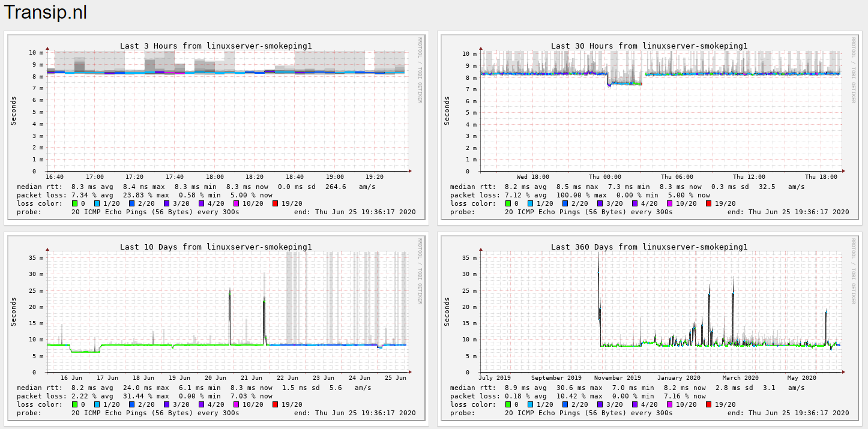
Task: Click the 'Last 3 Hours from linuxserver-smokeping1' title
Action: 216,46
